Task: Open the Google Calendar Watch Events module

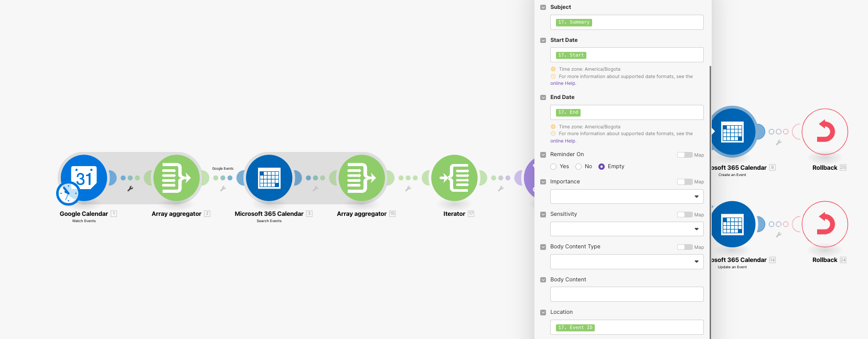Action: click(x=84, y=178)
